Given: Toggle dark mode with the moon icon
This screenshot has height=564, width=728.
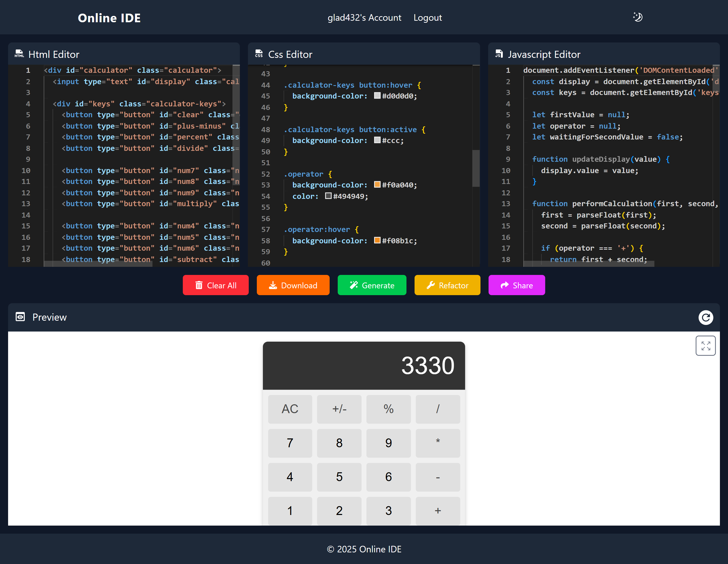Looking at the screenshot, I should coord(637,17).
